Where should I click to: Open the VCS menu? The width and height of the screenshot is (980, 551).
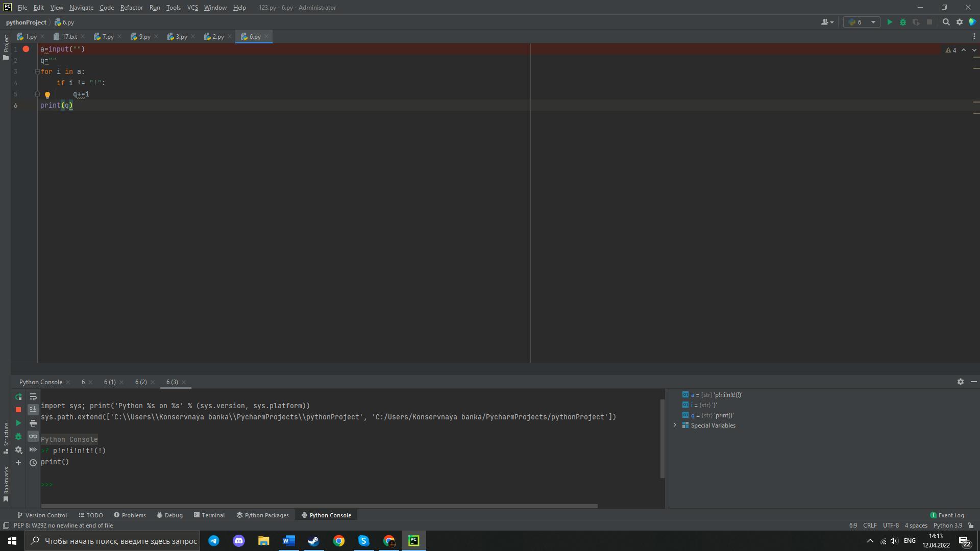coord(192,7)
